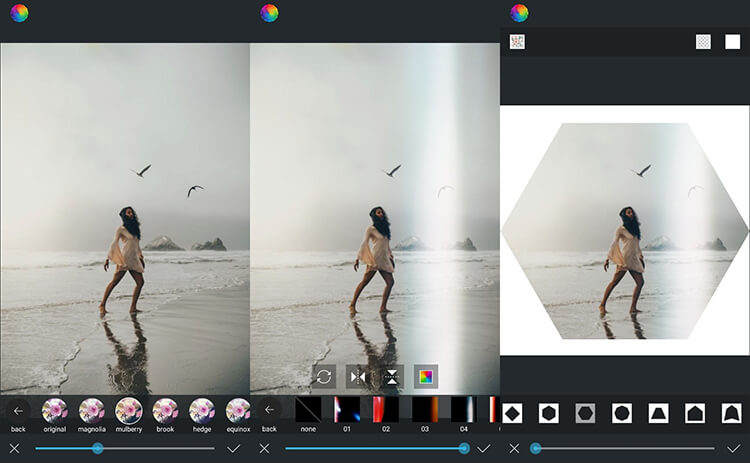
Task: Choose the selected hexagon frame shape
Action: point(585,413)
